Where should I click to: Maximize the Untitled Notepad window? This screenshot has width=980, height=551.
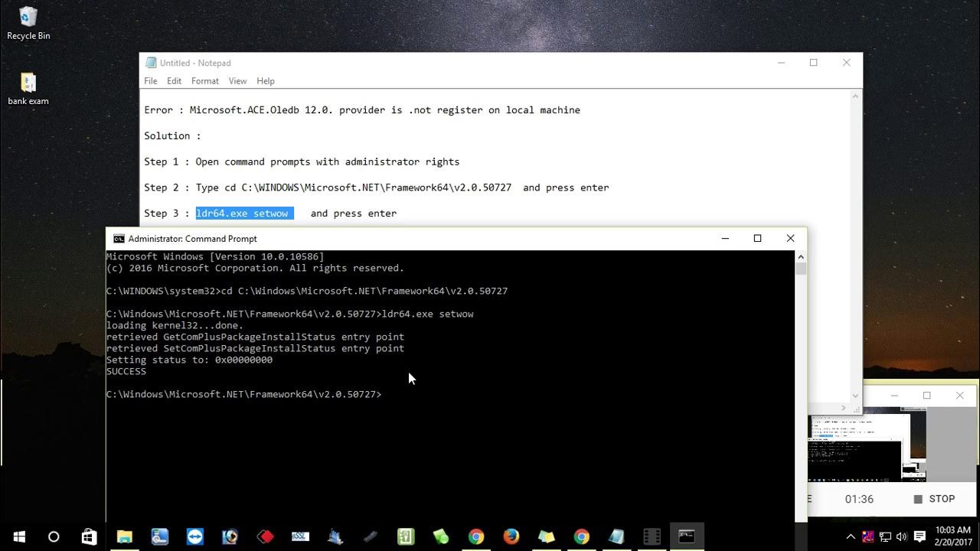coord(813,63)
